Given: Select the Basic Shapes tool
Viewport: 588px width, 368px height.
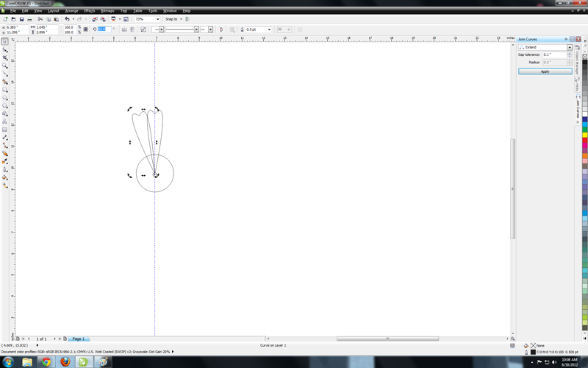Looking at the screenshot, I should [5, 113].
